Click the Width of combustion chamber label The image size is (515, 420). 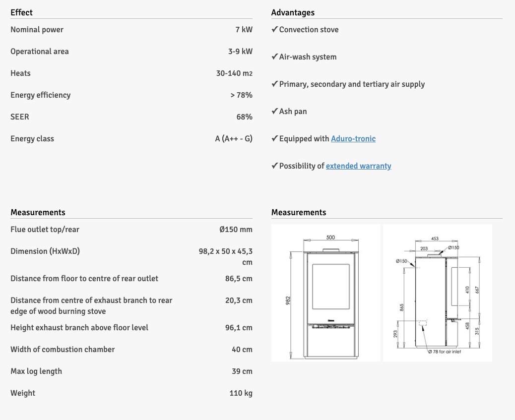coord(63,350)
